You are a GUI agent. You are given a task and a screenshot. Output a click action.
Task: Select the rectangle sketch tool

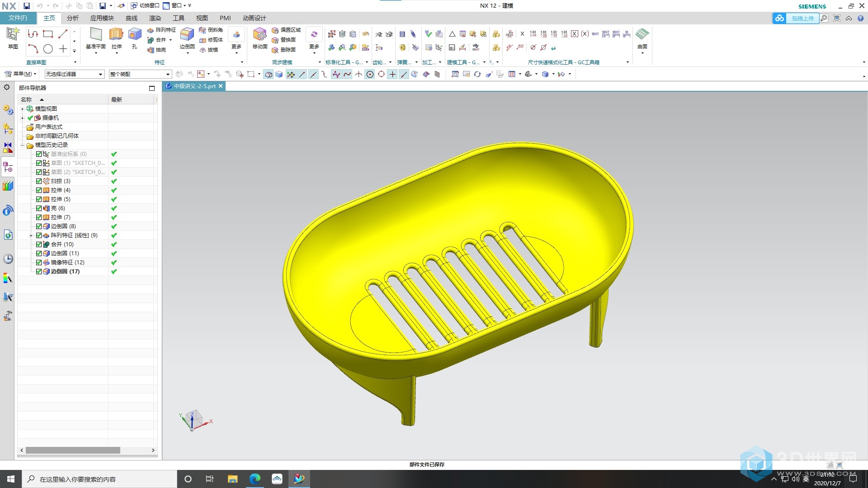click(48, 34)
